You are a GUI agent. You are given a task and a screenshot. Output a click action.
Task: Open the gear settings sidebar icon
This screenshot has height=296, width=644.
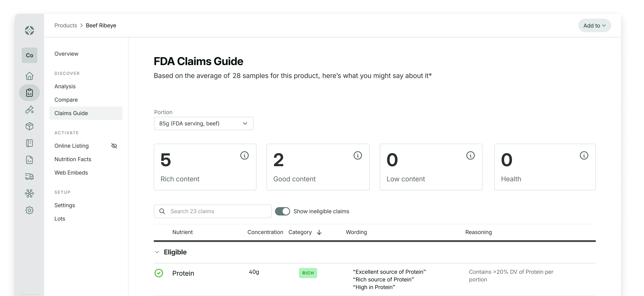pyautogui.click(x=29, y=210)
